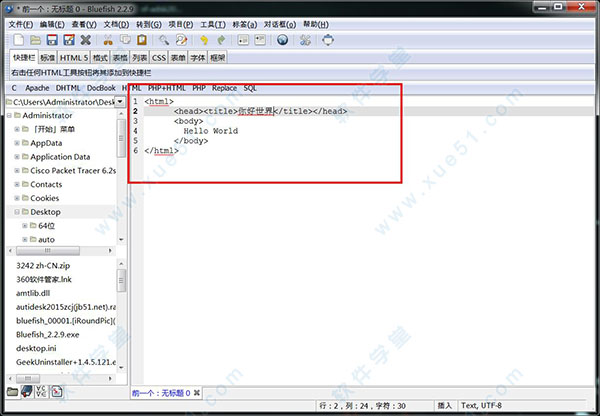Open the 对话框(o) menu
The width and height of the screenshot is (600, 416).
(x=280, y=24)
